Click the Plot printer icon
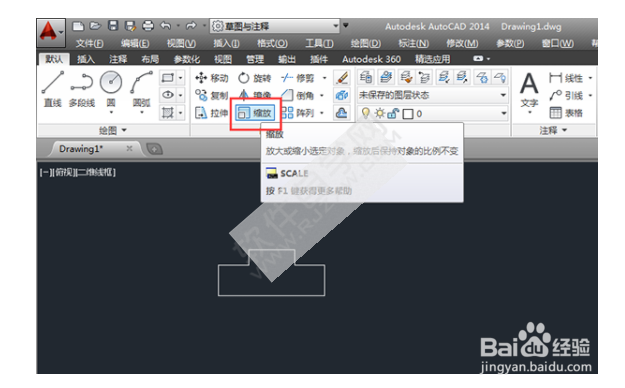The width and height of the screenshot is (625, 388). pyautogui.click(x=148, y=26)
